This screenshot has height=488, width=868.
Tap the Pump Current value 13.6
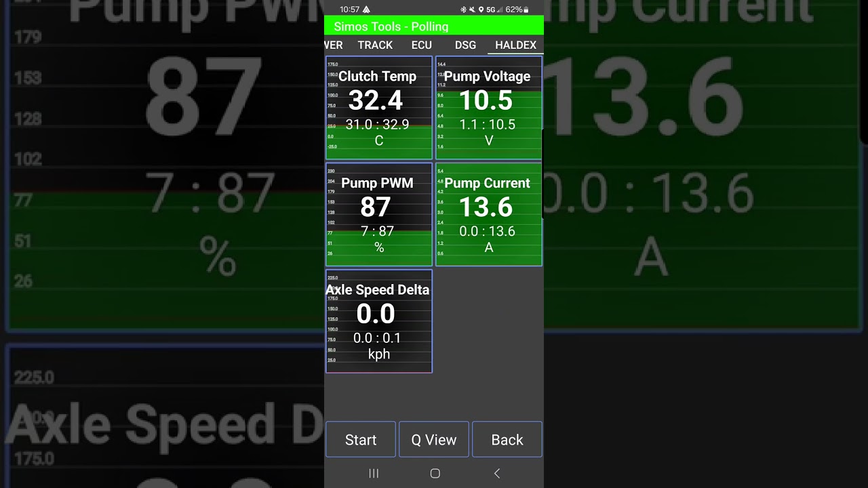(486, 207)
